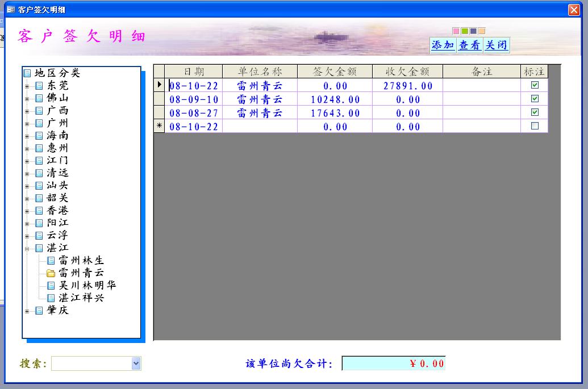Click the new record row selector asterisk
The width and height of the screenshot is (588, 389).
160,126
